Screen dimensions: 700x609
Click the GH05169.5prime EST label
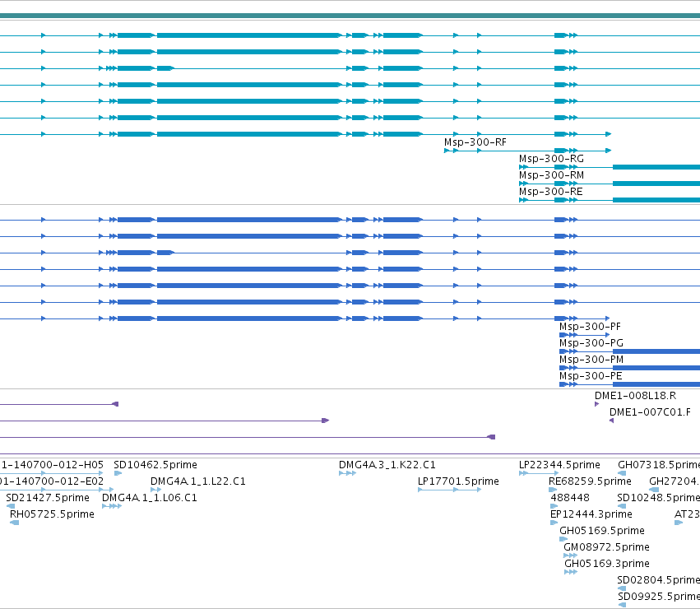pyautogui.click(x=602, y=531)
